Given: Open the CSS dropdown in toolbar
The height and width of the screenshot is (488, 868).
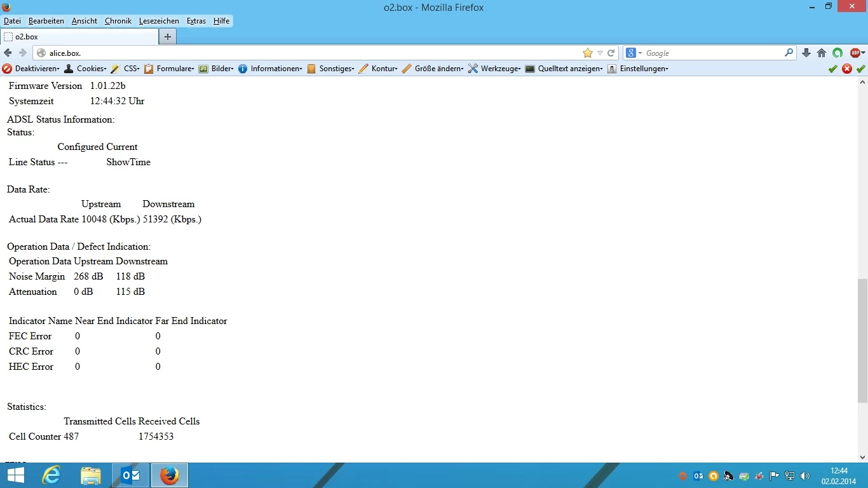Looking at the screenshot, I should (125, 69).
